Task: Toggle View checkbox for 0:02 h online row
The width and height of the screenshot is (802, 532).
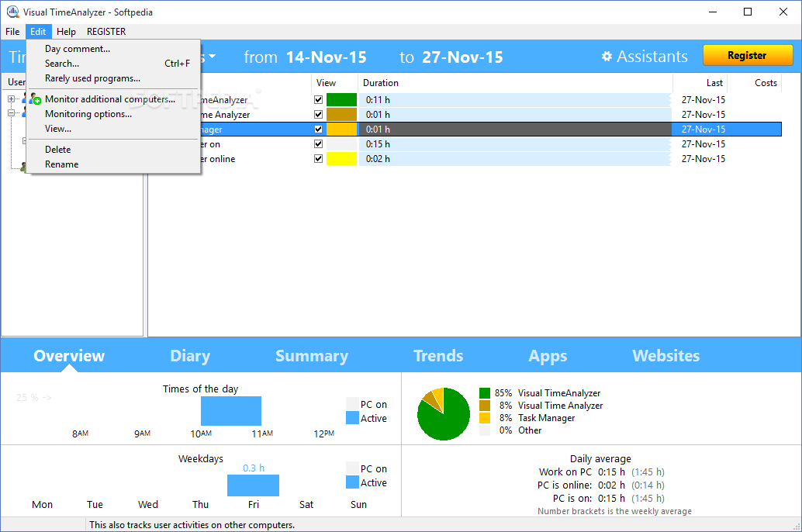Action: [x=318, y=159]
